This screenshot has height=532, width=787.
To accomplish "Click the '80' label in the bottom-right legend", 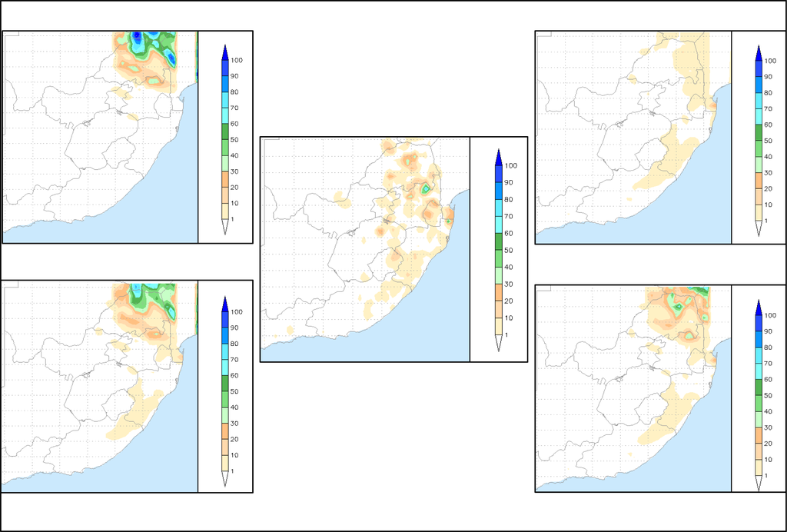I will click(x=768, y=347).
